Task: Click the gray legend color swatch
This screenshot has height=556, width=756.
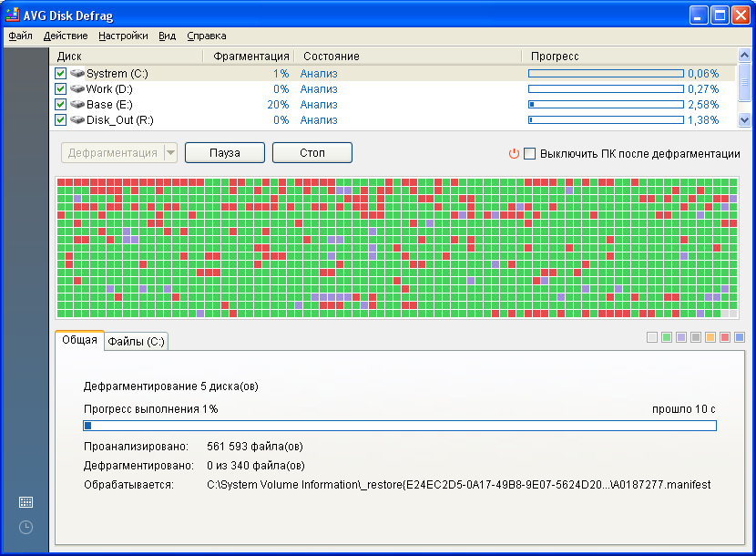Action: tap(696, 337)
